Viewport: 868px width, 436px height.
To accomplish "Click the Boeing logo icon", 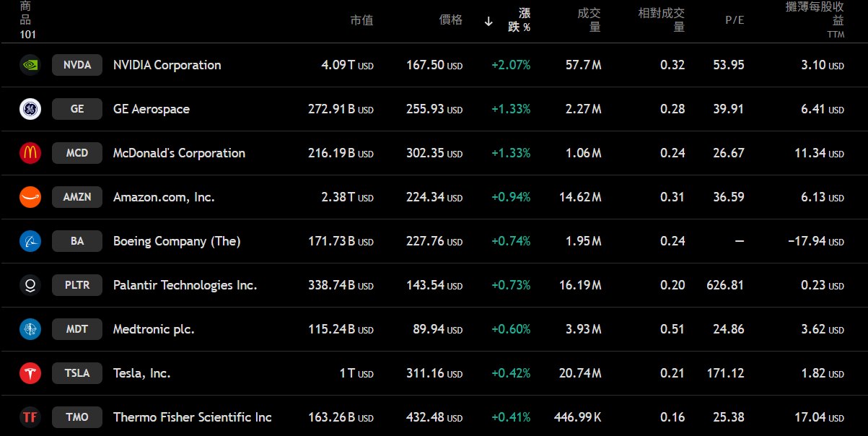I will pyautogui.click(x=30, y=241).
